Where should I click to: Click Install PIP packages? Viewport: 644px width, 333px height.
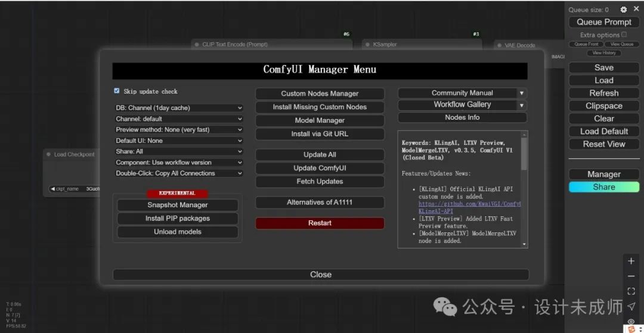click(178, 219)
